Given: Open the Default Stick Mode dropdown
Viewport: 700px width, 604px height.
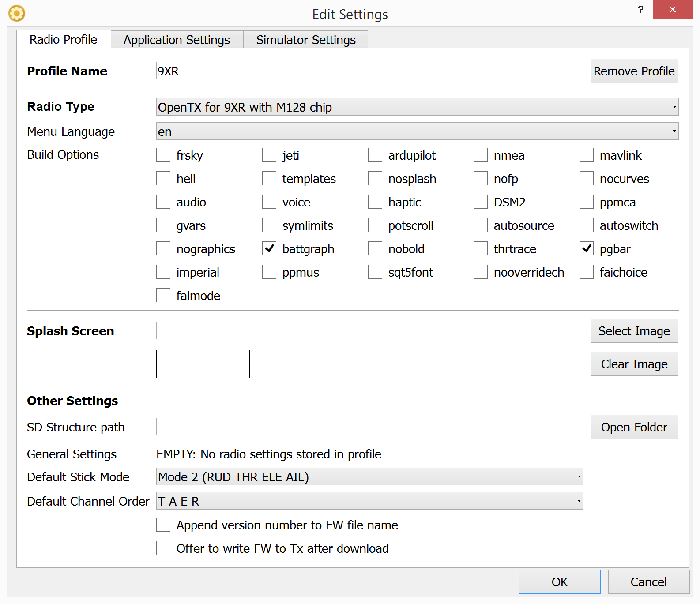Looking at the screenshot, I should tap(369, 476).
